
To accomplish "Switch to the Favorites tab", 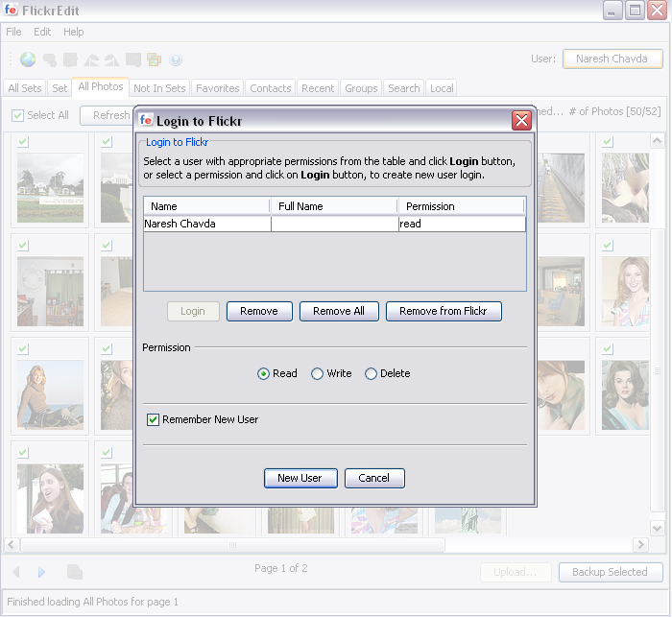I will click(218, 88).
